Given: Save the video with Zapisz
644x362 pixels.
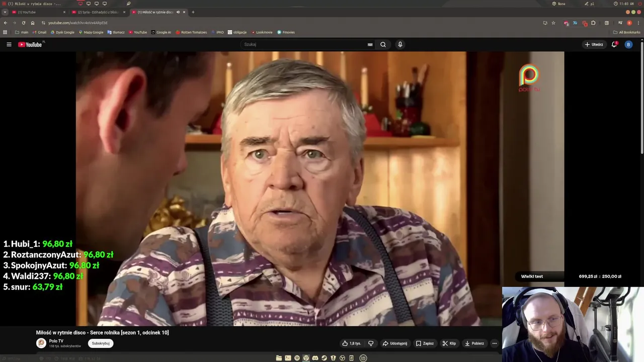Looking at the screenshot, I should click(x=425, y=343).
